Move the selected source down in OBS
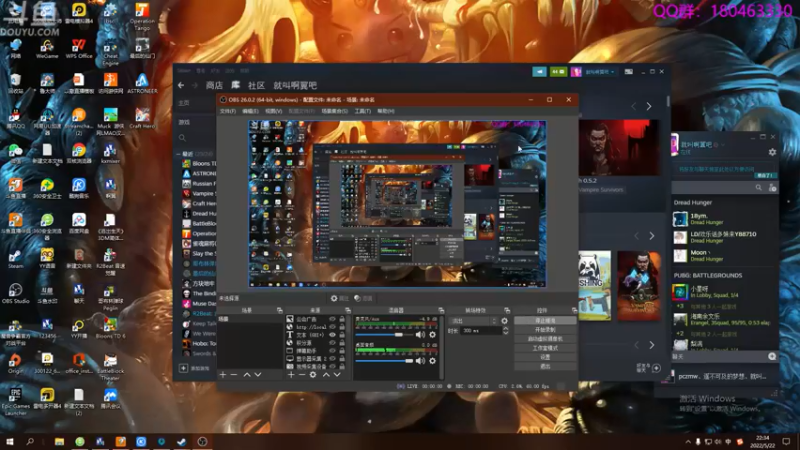Screen dimensions: 800x450 pos(337,374)
